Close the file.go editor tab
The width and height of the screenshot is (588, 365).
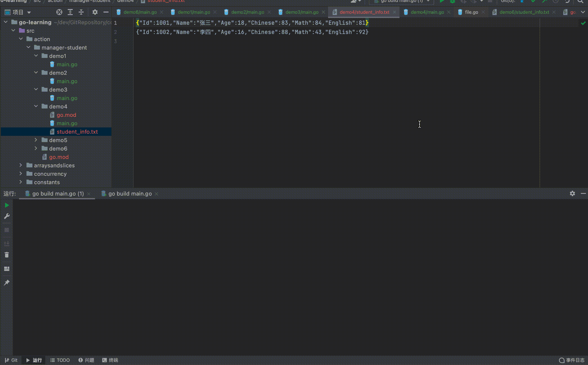point(483,12)
